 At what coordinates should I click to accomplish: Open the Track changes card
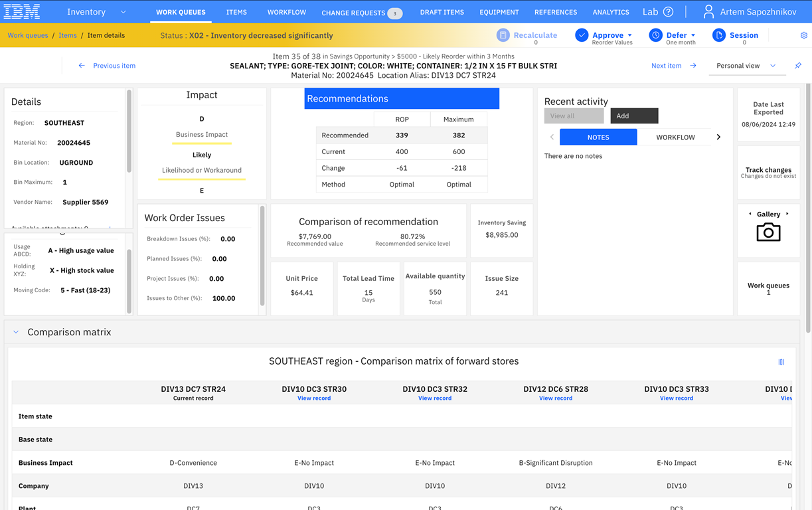point(768,173)
